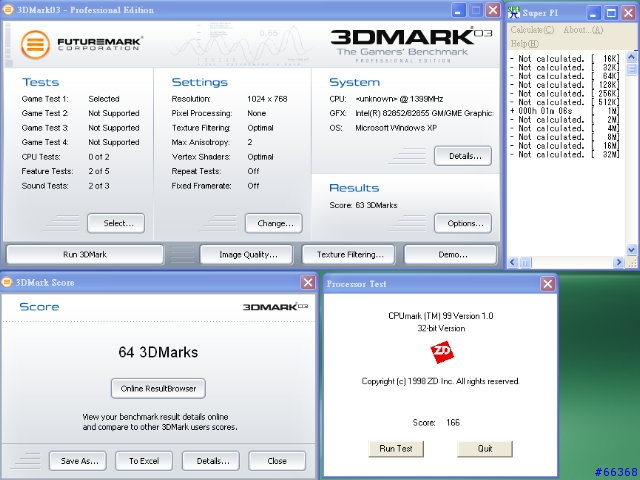Viewport: 640px width, 480px height.
Task: Open the results Options... button
Action: (463, 223)
